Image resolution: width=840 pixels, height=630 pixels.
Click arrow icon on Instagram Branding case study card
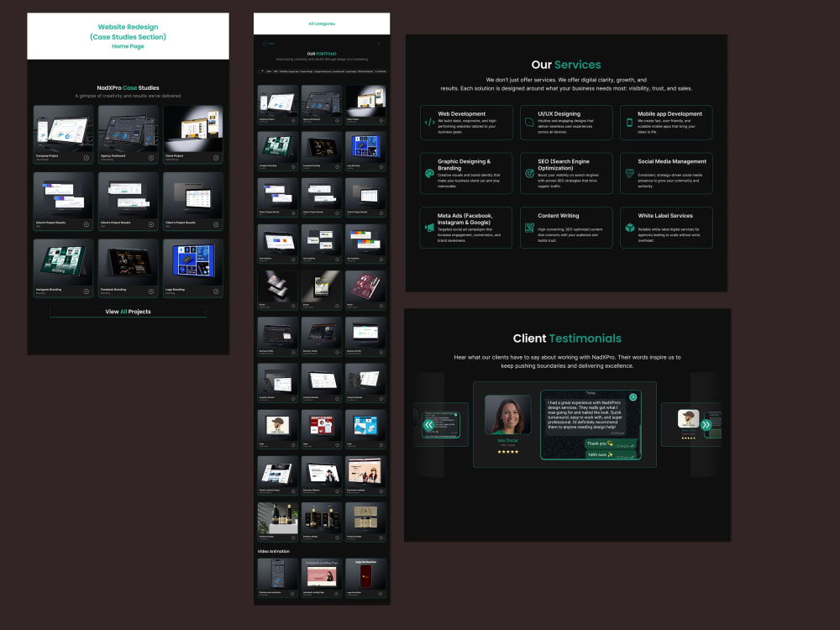pos(87,291)
